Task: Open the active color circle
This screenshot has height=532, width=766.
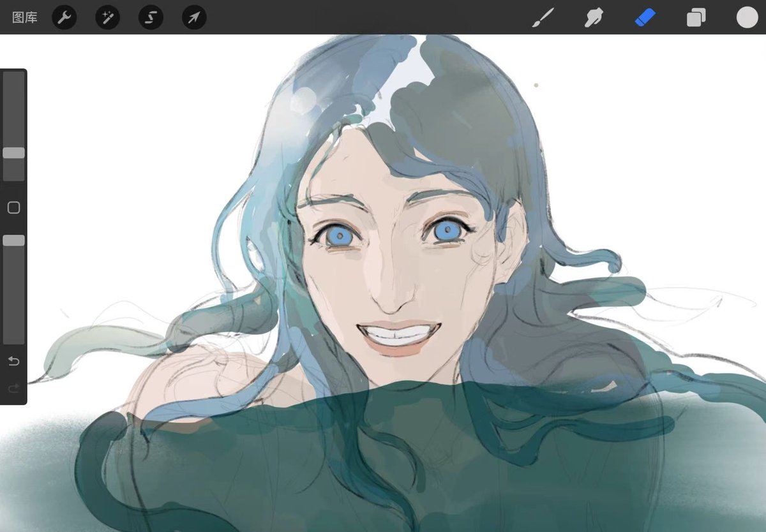Action: tap(747, 17)
